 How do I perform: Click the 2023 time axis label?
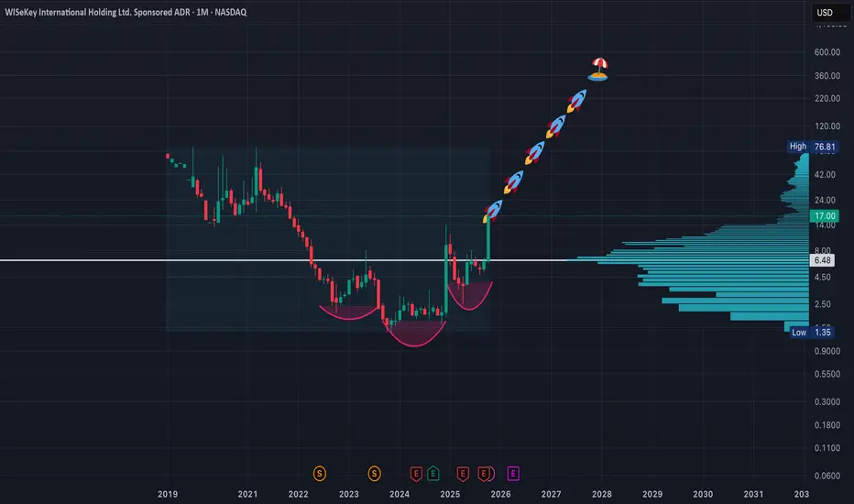tap(348, 494)
